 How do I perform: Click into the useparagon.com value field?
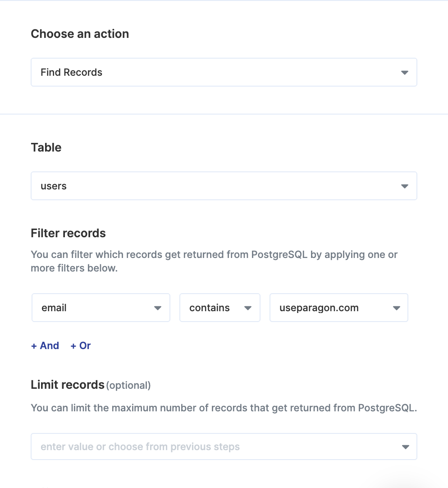coord(339,308)
